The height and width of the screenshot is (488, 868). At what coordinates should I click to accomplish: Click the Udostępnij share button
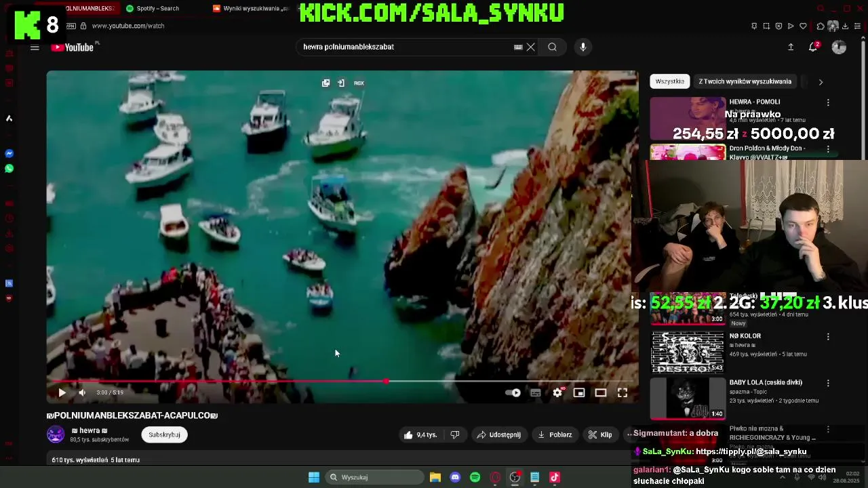tap(499, 434)
